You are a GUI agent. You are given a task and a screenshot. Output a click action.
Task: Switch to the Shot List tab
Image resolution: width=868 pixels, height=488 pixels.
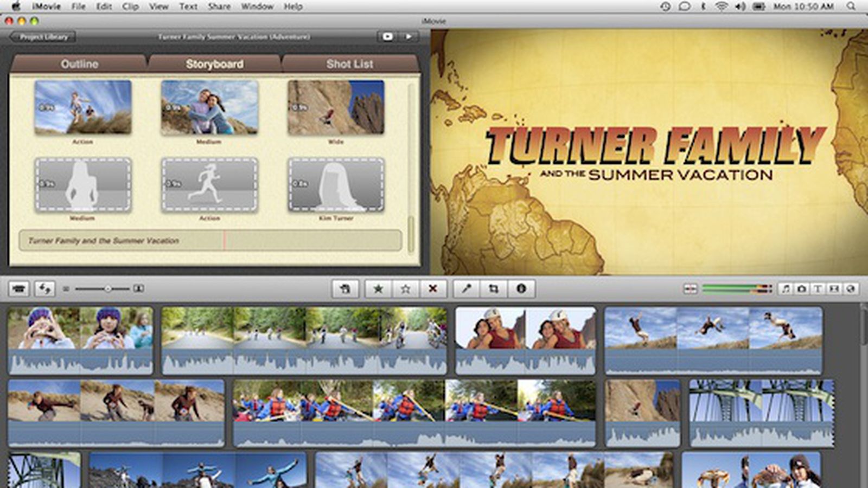coord(349,64)
